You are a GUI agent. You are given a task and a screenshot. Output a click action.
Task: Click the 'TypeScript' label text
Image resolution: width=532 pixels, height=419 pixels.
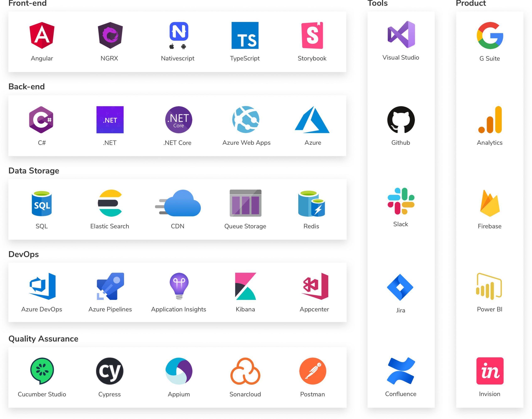[x=245, y=58]
